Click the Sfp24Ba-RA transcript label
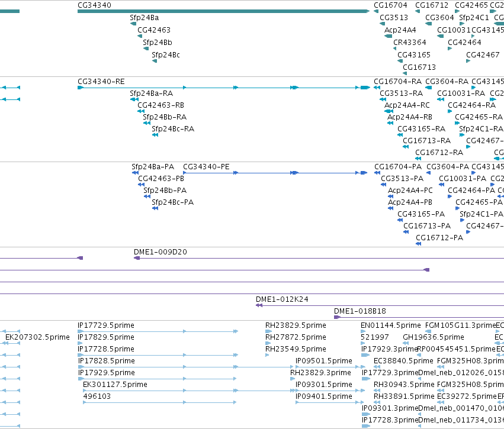504x429 pixels. [x=151, y=93]
